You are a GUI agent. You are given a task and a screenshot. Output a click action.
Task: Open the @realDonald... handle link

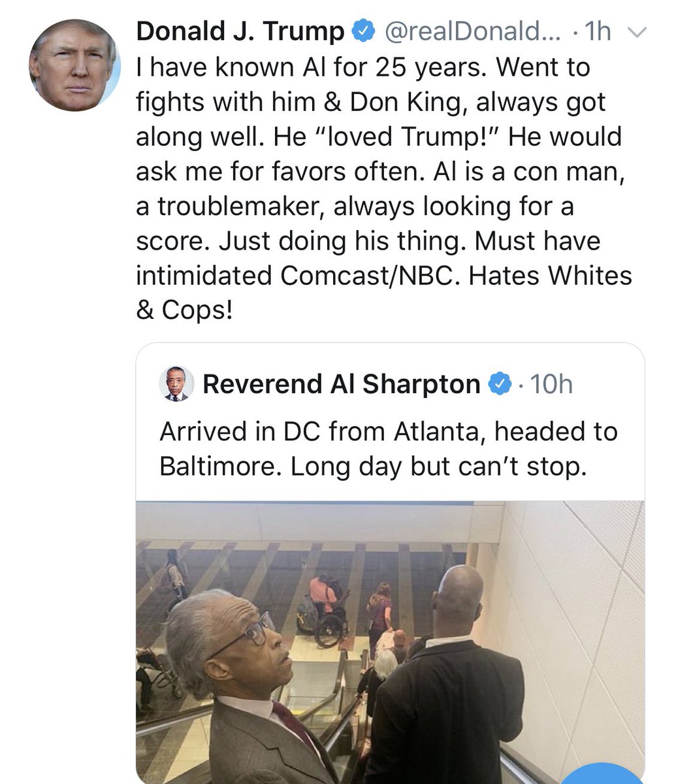coord(469,31)
